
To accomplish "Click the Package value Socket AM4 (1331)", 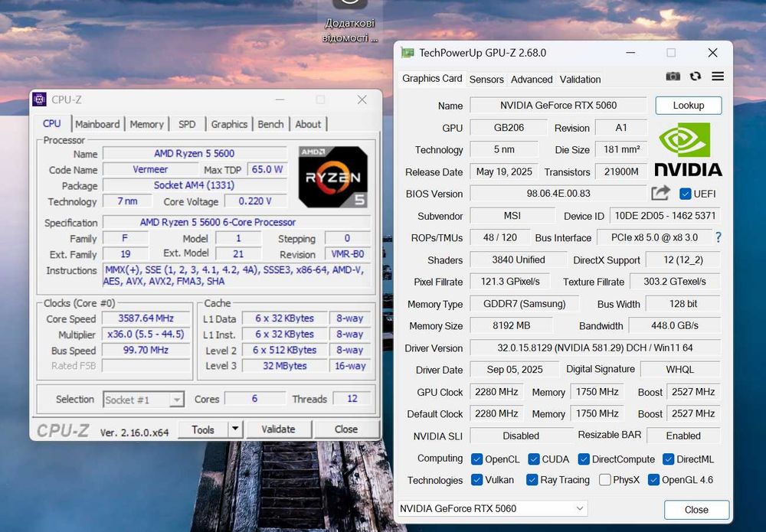I will coord(195,185).
